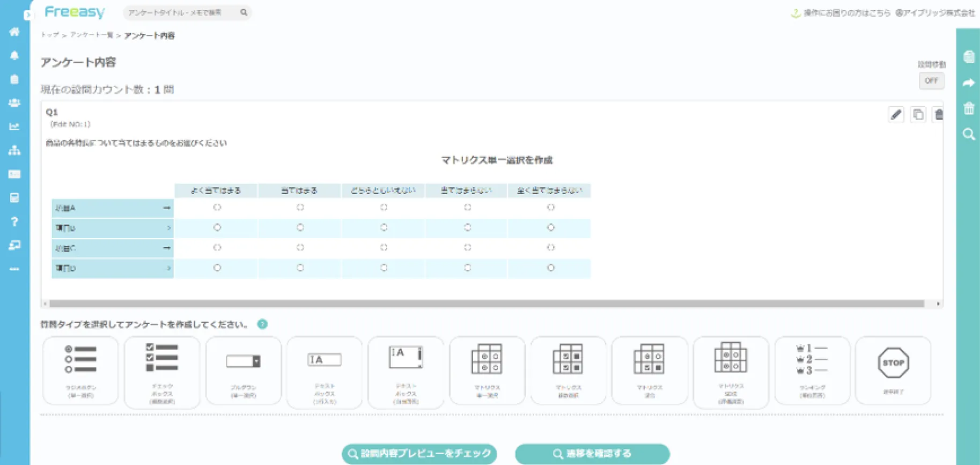Click the どちらともいえない column header
980x465 pixels.
click(x=383, y=190)
